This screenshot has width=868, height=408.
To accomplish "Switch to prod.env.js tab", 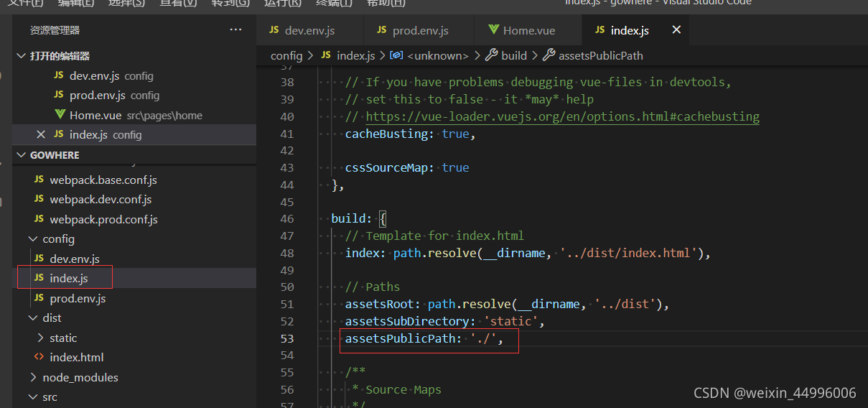I will [x=419, y=30].
